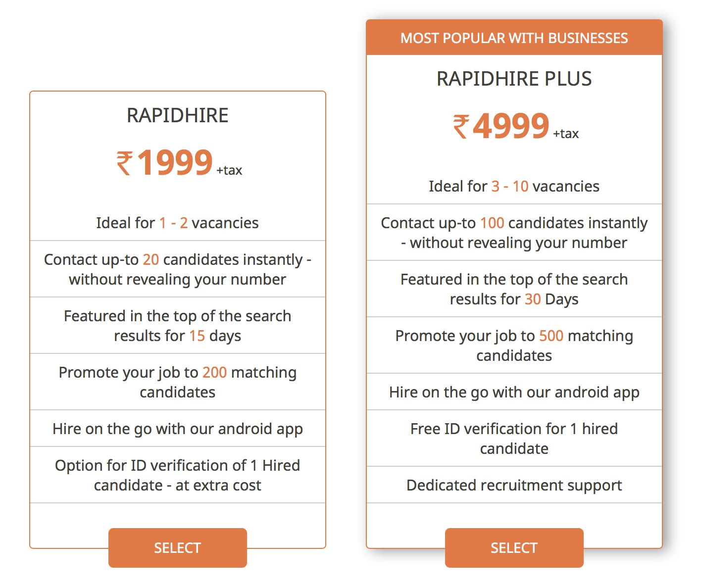Click the 'results for 15 days' feature
This screenshot has height=588, width=702.
click(x=177, y=326)
